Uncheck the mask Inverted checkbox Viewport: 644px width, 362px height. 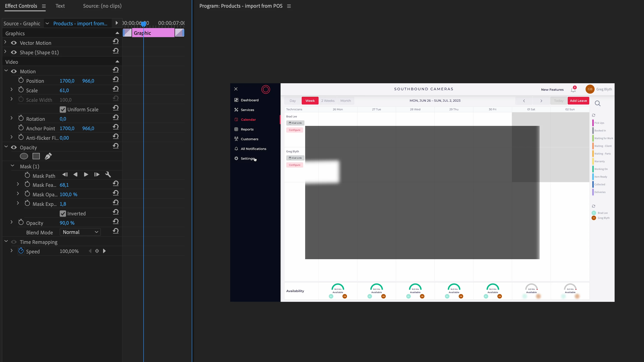[x=63, y=214]
